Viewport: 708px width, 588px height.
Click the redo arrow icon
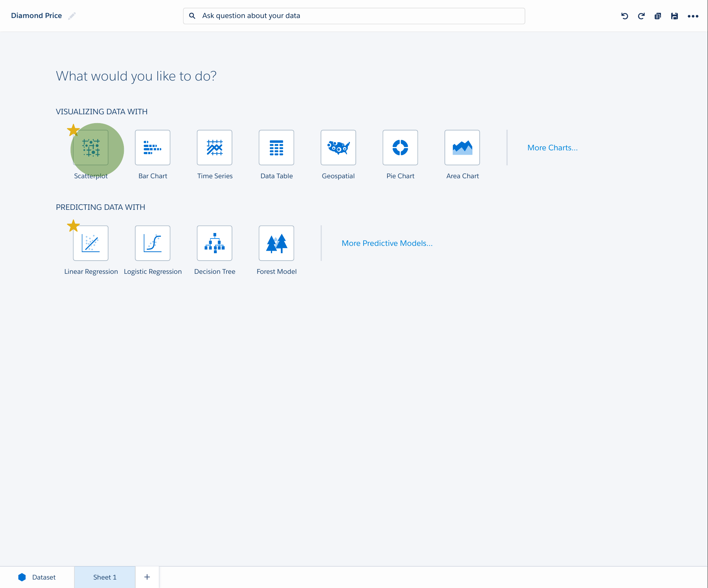pos(641,16)
